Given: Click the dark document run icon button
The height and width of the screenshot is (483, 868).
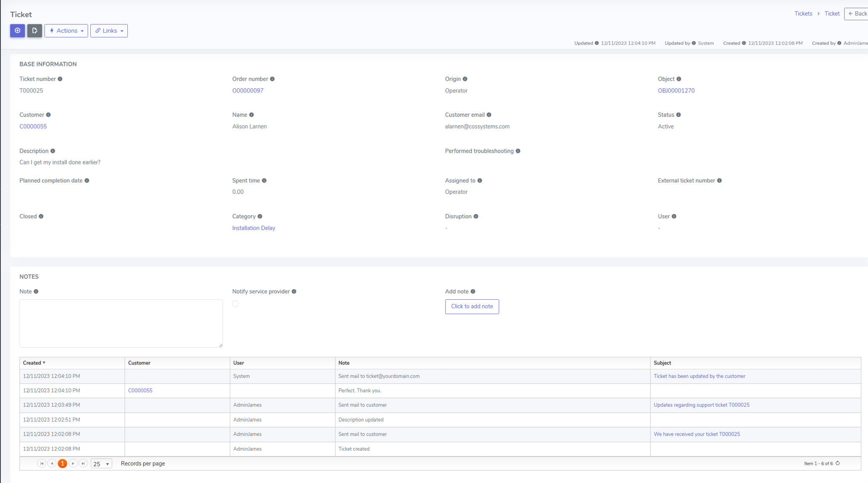Looking at the screenshot, I should (x=34, y=31).
